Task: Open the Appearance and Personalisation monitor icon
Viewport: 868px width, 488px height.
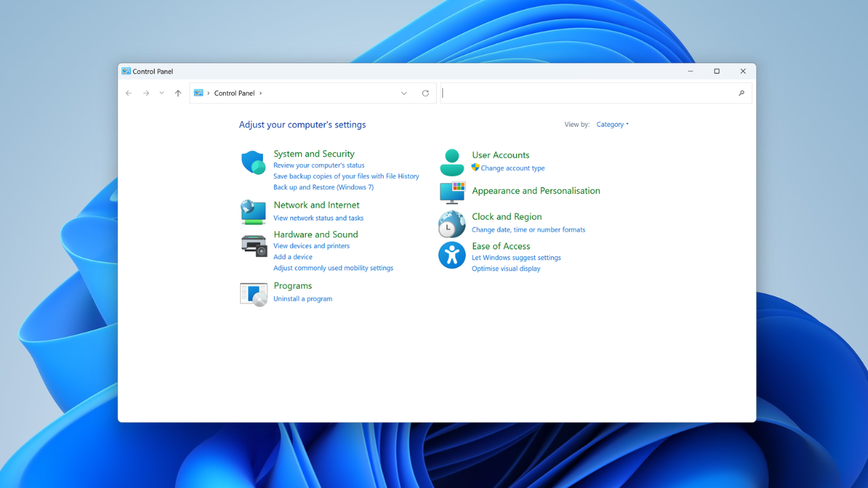Action: point(452,192)
